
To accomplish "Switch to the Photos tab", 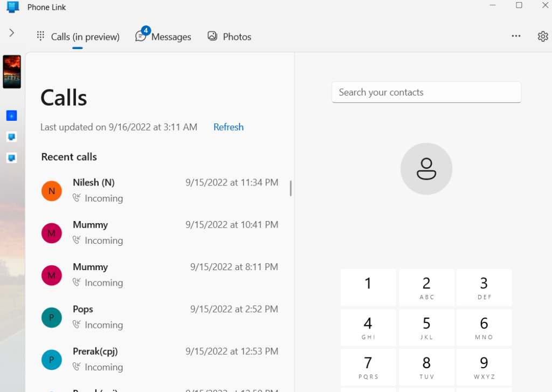I will pyautogui.click(x=230, y=37).
